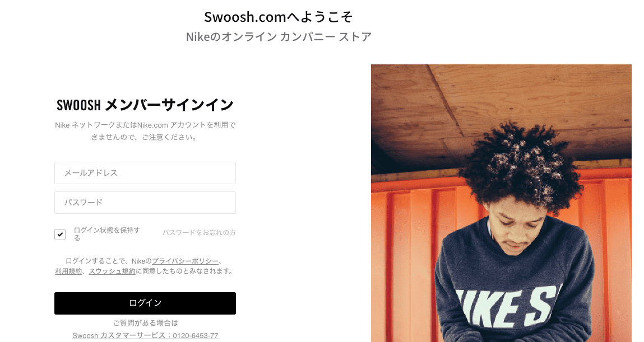Click the black ログイン button
This screenshot has width=644, height=342.
(x=145, y=303)
